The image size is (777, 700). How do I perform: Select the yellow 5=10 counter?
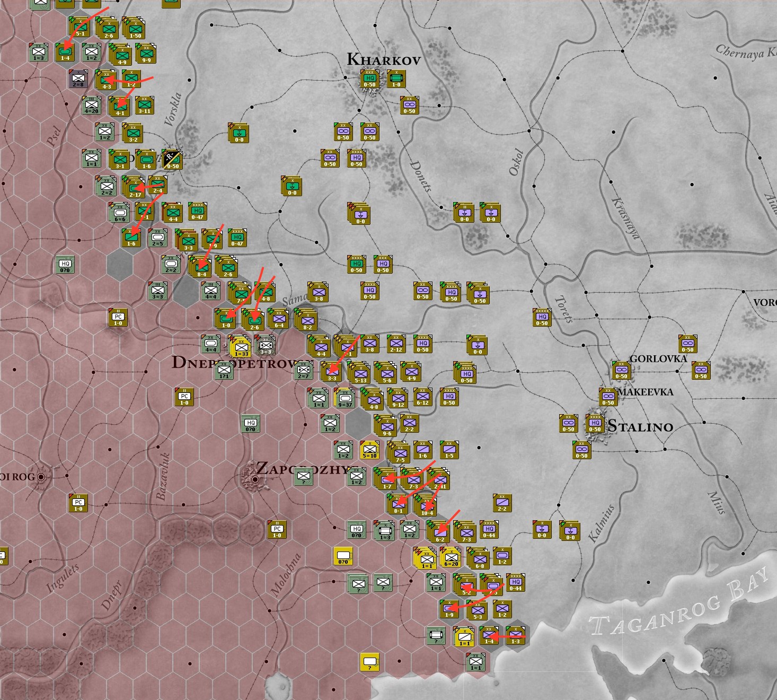click(x=369, y=450)
